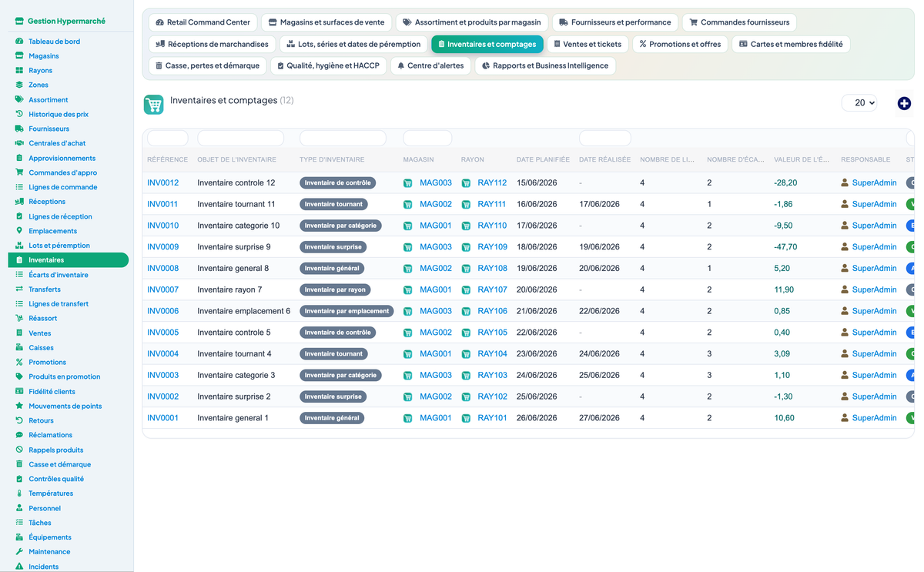
Task: Click the Zones layers icon in sidebar
Action: coord(19,85)
